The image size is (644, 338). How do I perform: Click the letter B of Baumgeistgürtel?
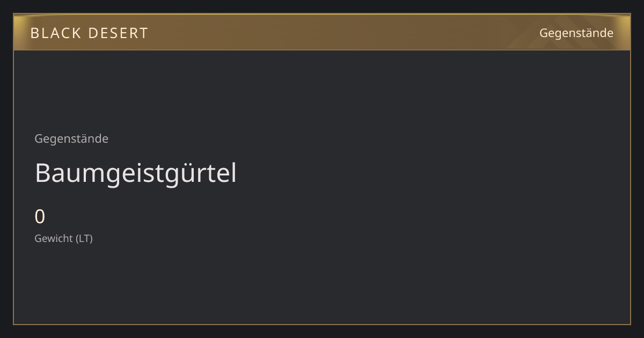pyautogui.click(x=42, y=173)
